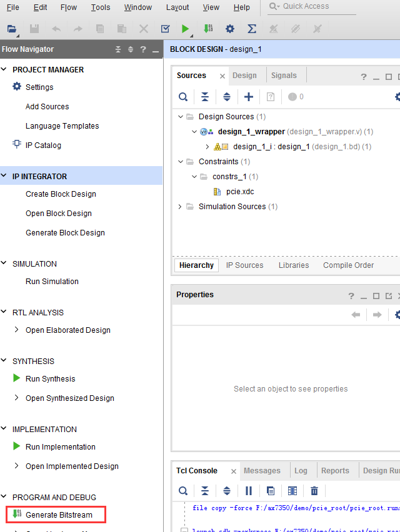
Task: Open IP Catalog
Action: pyautogui.click(x=44, y=145)
